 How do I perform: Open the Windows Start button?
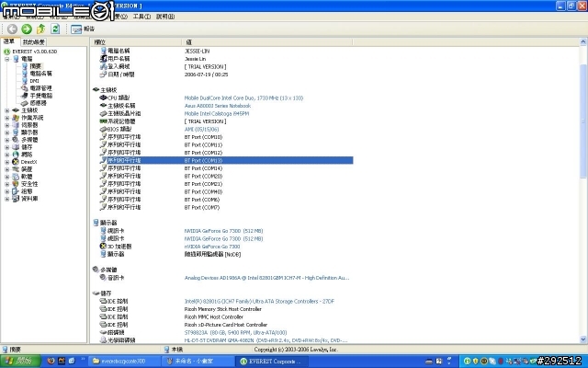tap(20, 362)
